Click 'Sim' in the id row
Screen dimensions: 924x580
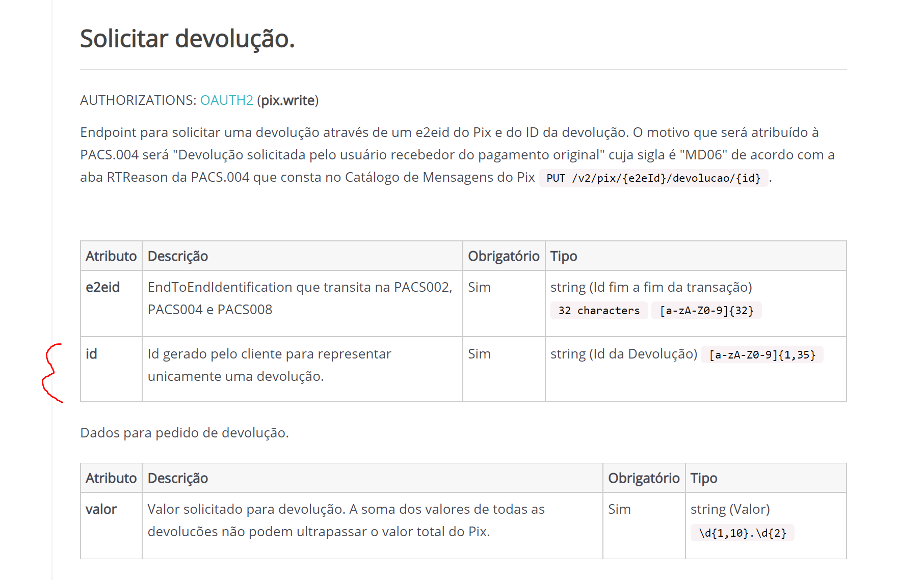click(x=479, y=354)
